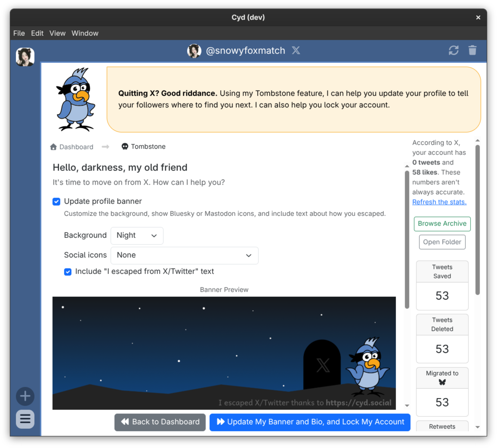Click the Retweets stat card header
The width and height of the screenshot is (497, 448).
pos(442,426)
